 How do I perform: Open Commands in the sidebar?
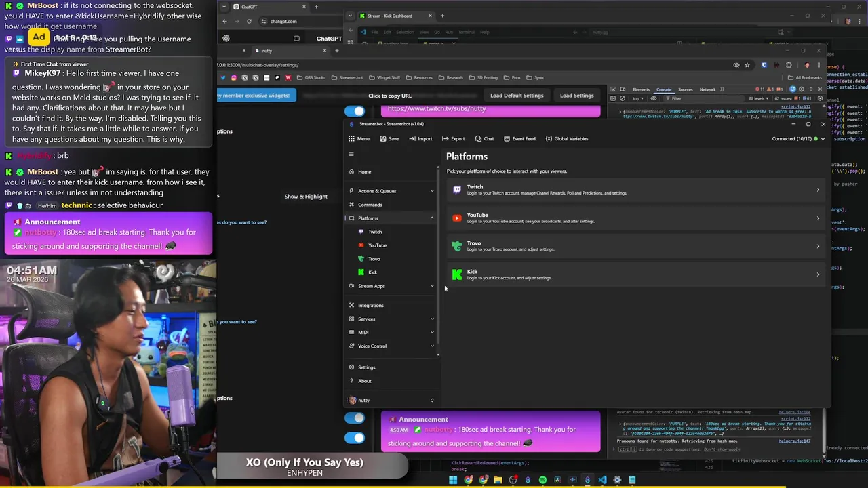[392, 205]
